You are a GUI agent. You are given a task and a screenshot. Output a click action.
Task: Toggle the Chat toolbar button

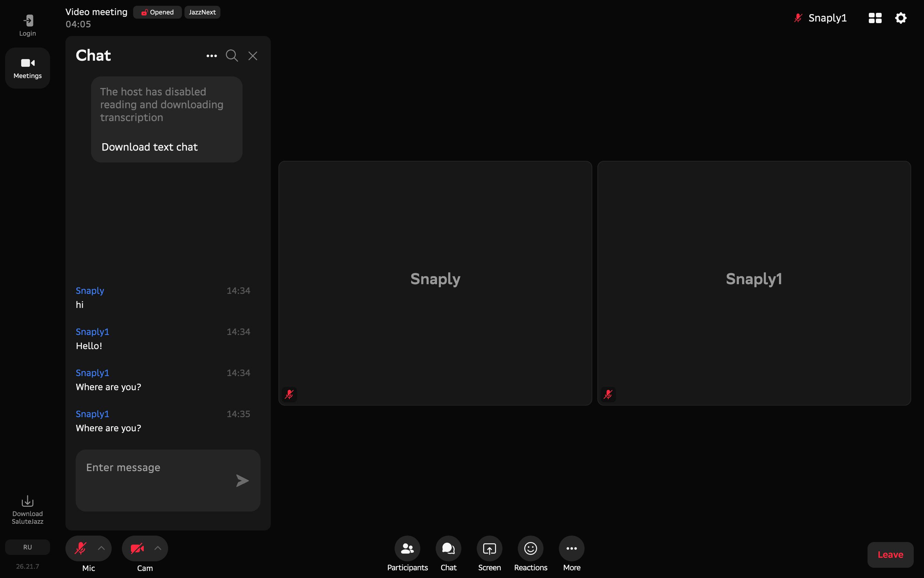coord(448,554)
